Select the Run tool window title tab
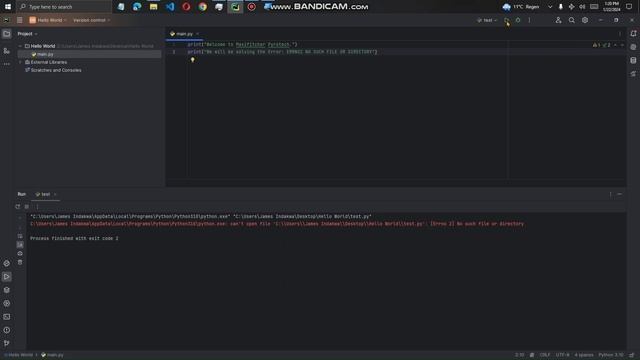This screenshot has width=640, height=360. coord(22,194)
